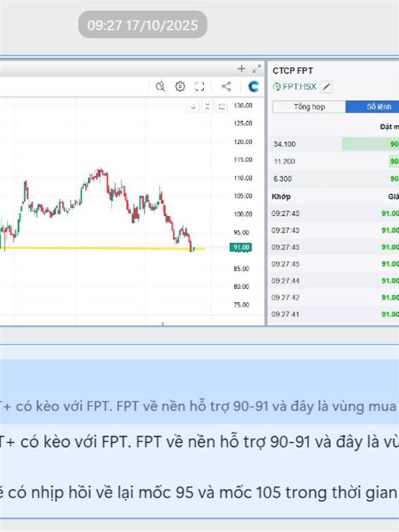
Task: Toggle fullscreen chart view icon
Action: pyautogui.click(x=199, y=86)
